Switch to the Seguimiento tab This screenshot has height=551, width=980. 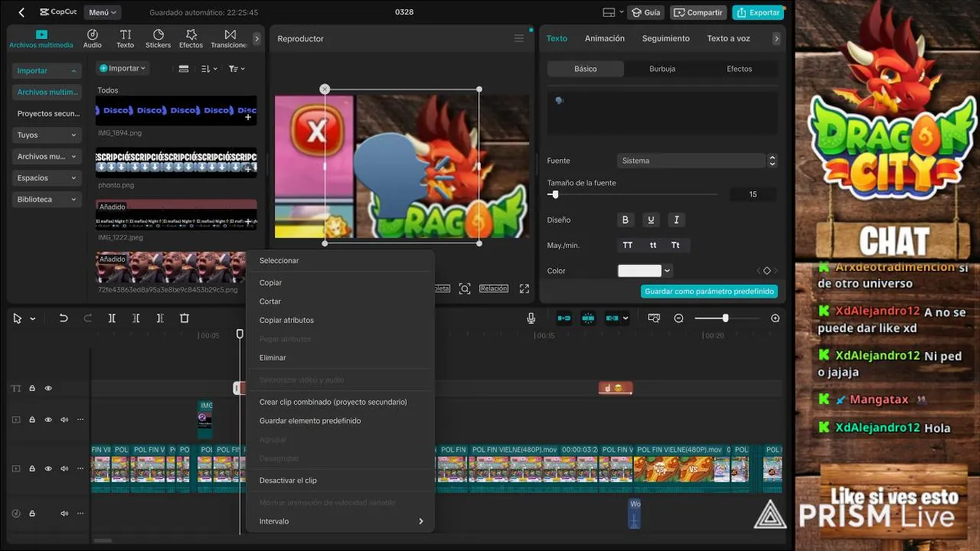666,38
